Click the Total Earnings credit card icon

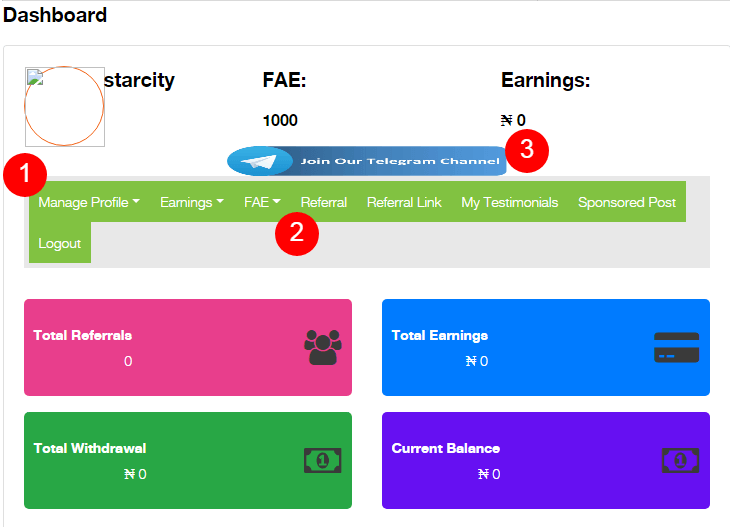point(676,347)
